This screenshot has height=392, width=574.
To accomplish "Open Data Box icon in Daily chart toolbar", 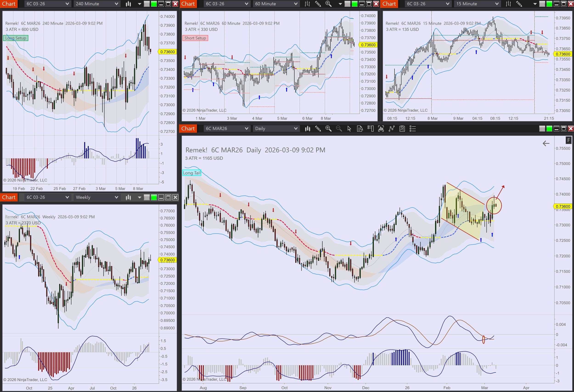I will coord(360,129).
